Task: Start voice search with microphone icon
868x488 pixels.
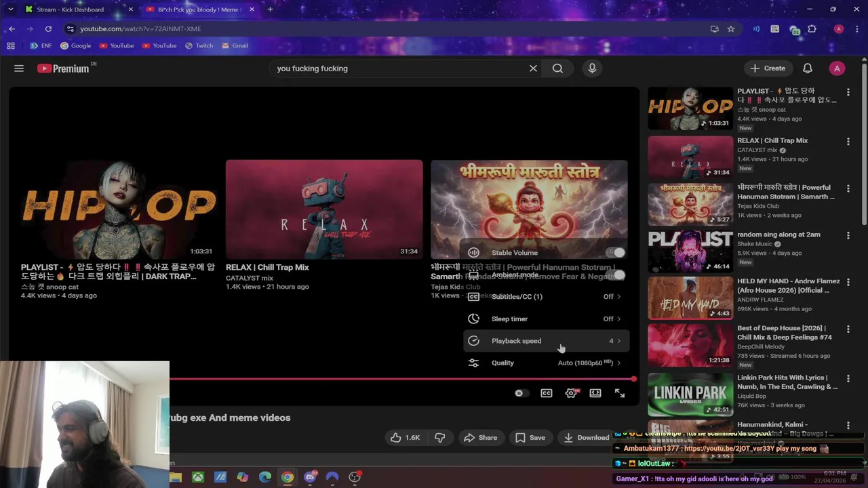Action: tap(592, 68)
